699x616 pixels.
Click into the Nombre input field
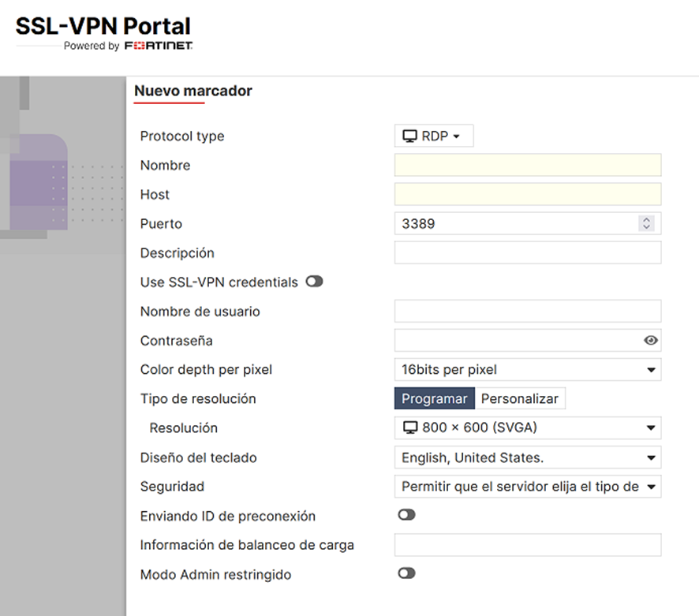click(527, 165)
